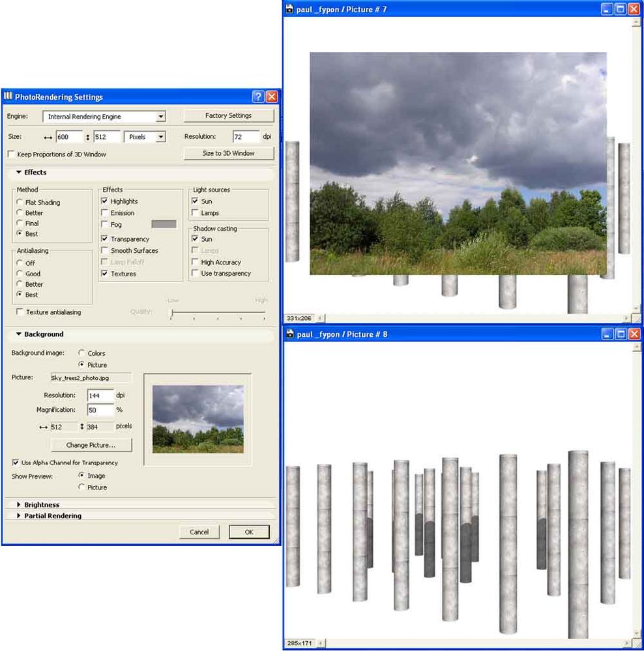Toggle Keep Proportions of 3D Window
This screenshot has width=644, height=651.
tap(11, 154)
